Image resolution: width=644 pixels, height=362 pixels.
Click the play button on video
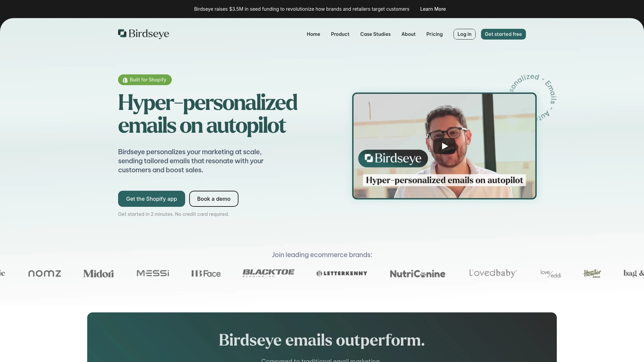444,146
